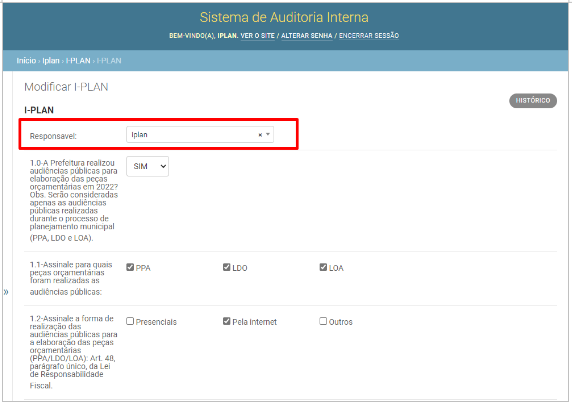
Task: Uncheck the LDO checkbox
Action: tap(227, 268)
